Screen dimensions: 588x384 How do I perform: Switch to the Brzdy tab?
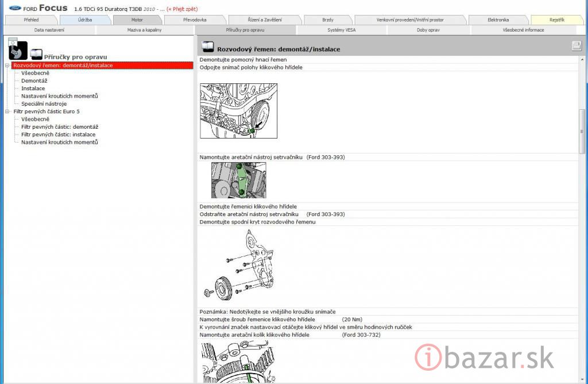(x=327, y=20)
